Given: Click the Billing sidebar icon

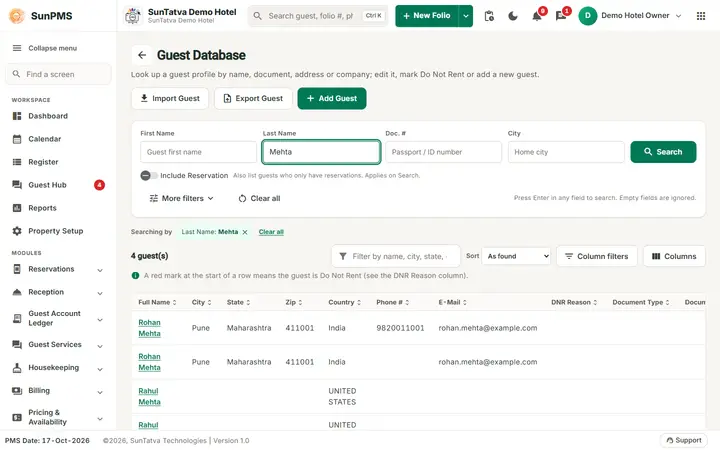Looking at the screenshot, I should click(17, 391).
